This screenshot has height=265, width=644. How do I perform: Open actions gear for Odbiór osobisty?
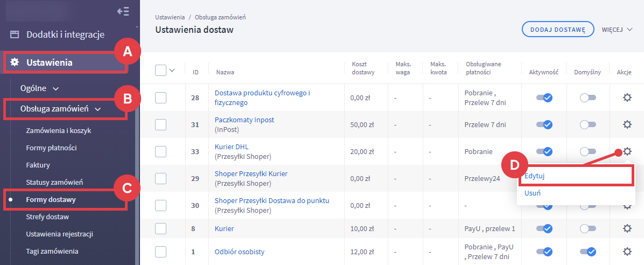click(627, 252)
